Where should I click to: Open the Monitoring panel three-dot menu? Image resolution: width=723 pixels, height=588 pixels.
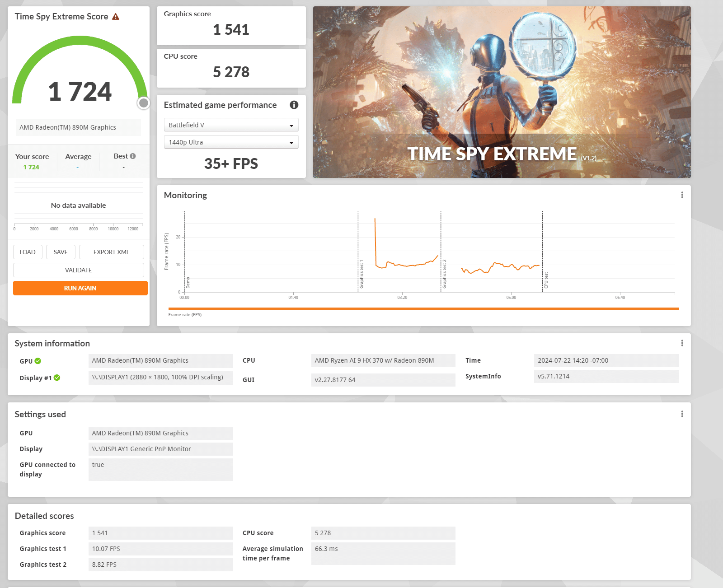[x=682, y=195]
